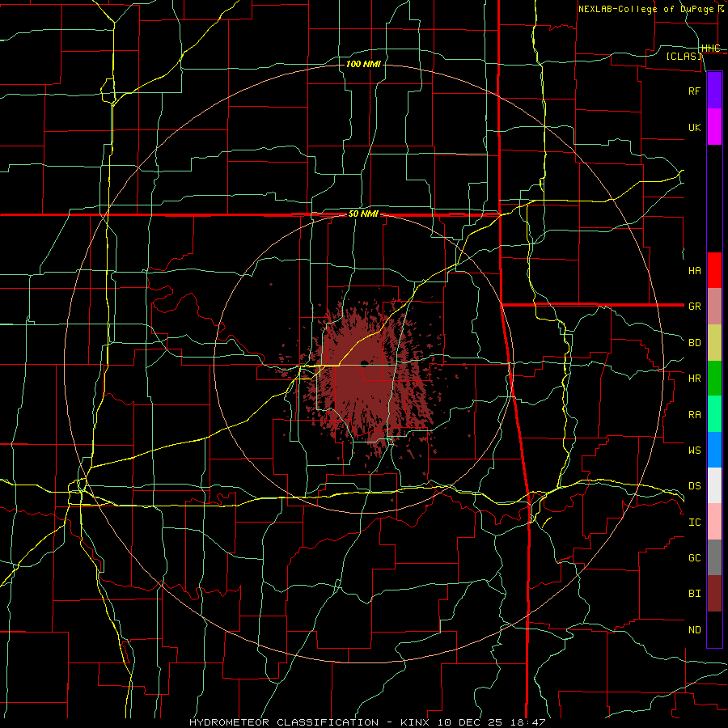The image size is (728, 728).
Task: Click the 50 NMI range ring label
Action: click(363, 214)
